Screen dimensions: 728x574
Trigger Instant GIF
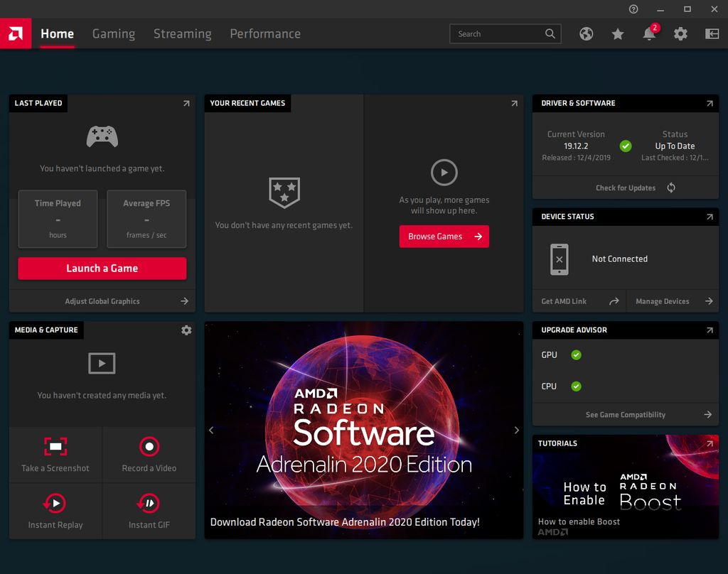[149, 511]
